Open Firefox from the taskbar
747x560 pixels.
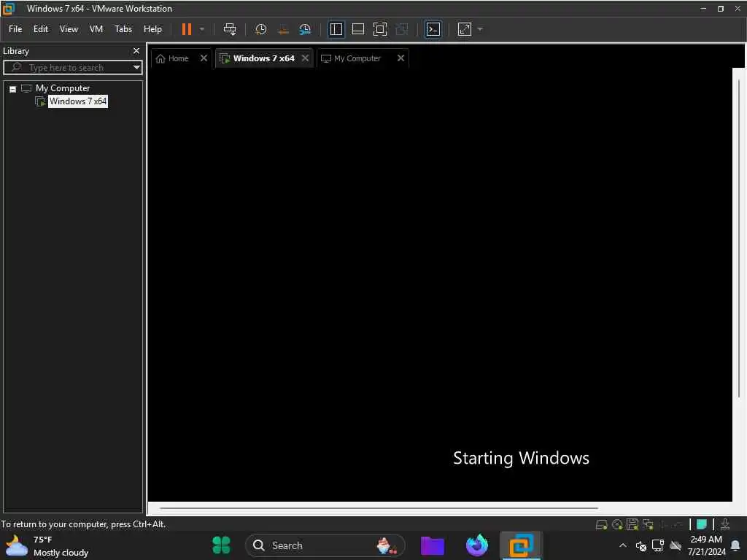click(476, 545)
